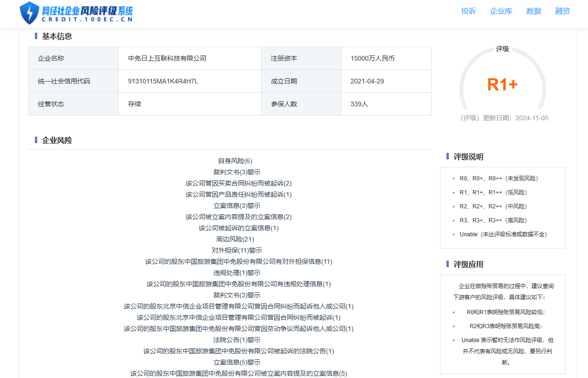Click the R1+ rating gauge
This screenshot has height=378, width=588.
point(502,84)
